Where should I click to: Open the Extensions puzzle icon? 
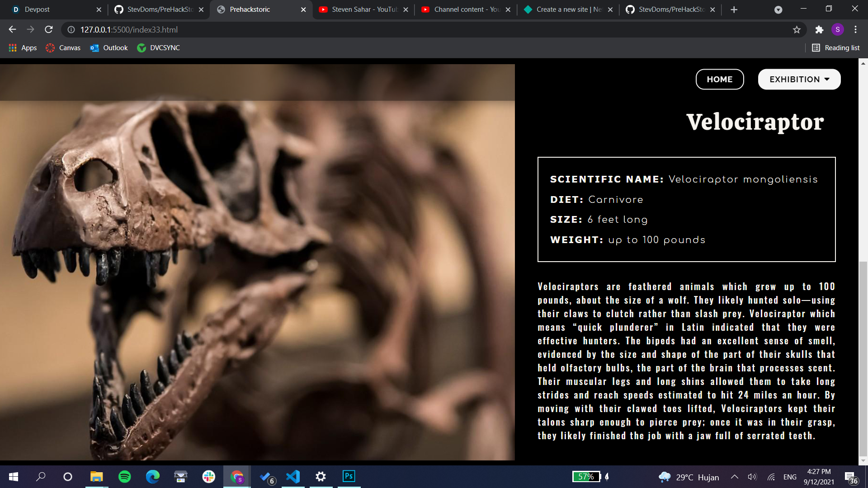[819, 29]
